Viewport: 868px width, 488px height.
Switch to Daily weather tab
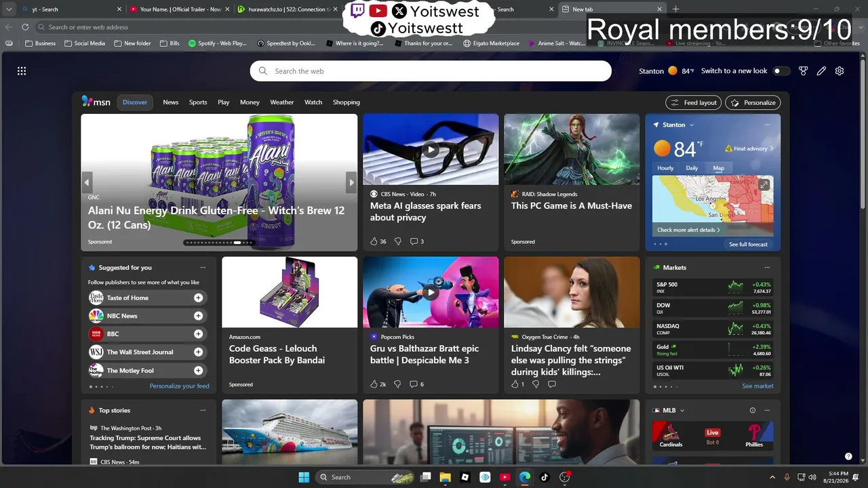692,168
